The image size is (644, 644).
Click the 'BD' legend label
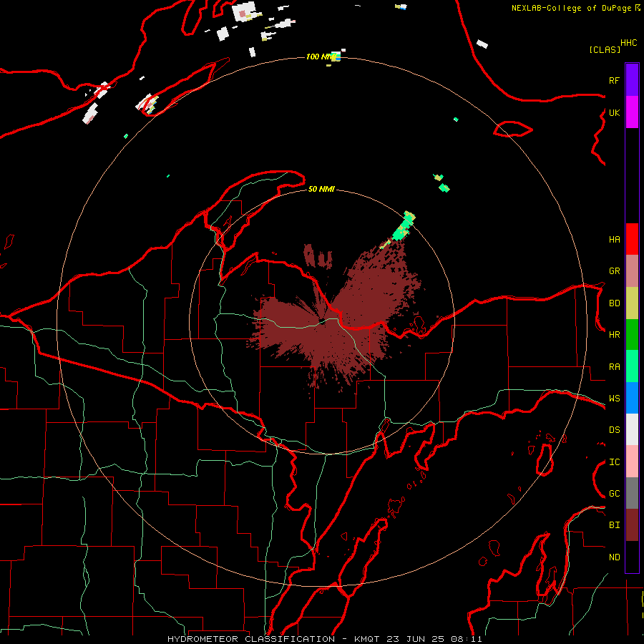615,303
